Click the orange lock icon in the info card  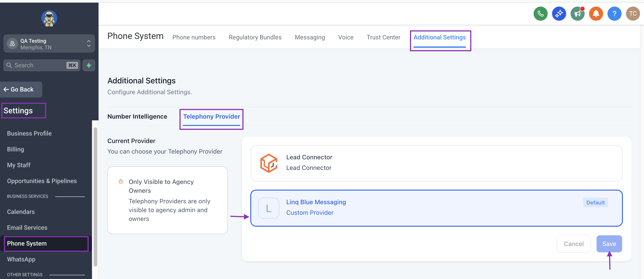pos(121,182)
